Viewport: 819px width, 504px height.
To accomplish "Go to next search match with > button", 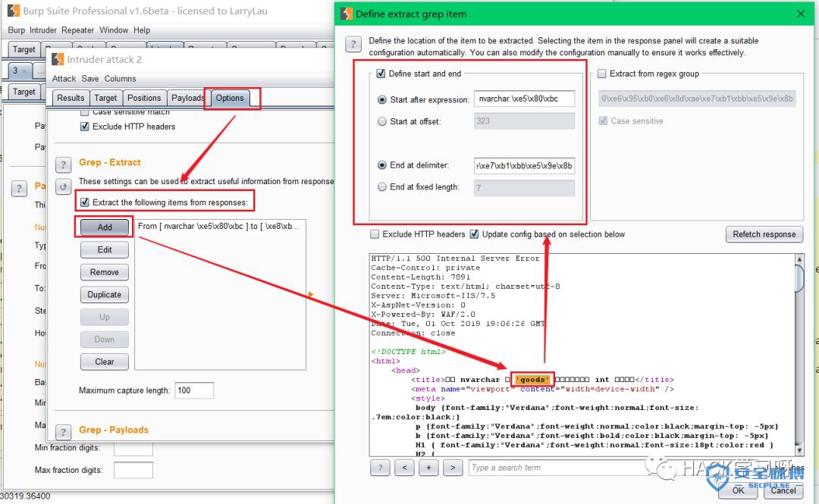I will click(453, 468).
